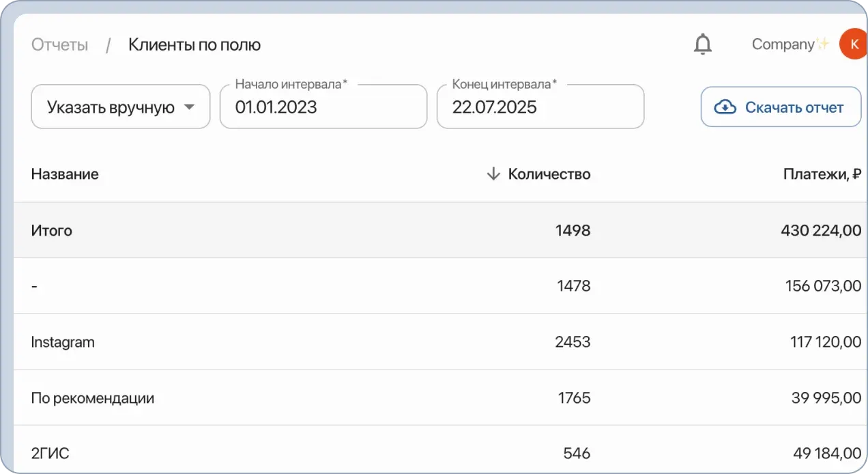
Task: Click the sparkle icon next to Company
Action: tap(822, 42)
